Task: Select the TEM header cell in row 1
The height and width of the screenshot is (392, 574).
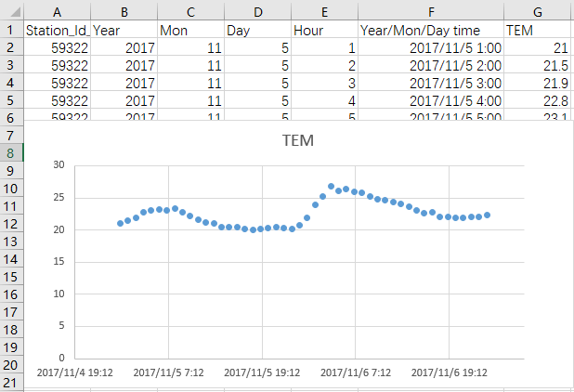Action: 539,30
